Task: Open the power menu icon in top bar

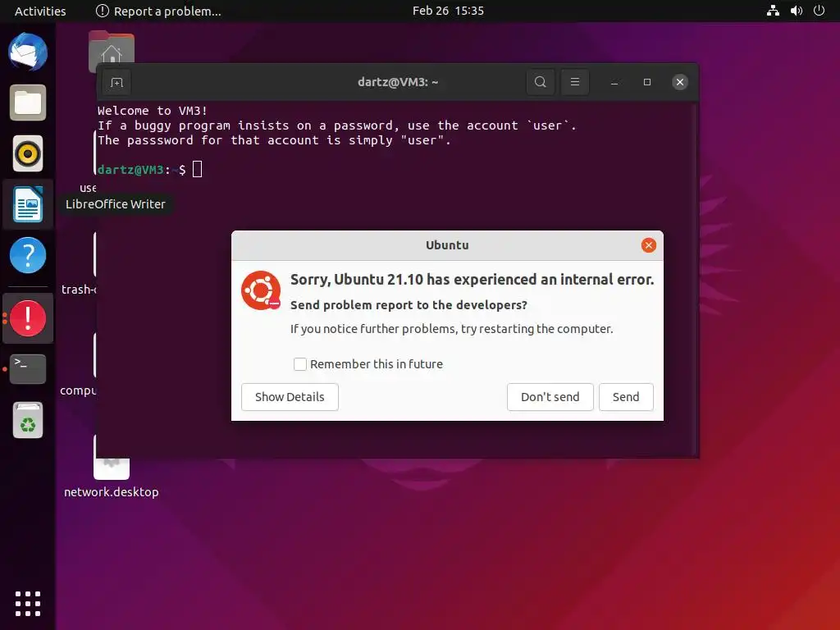Action: (819, 11)
